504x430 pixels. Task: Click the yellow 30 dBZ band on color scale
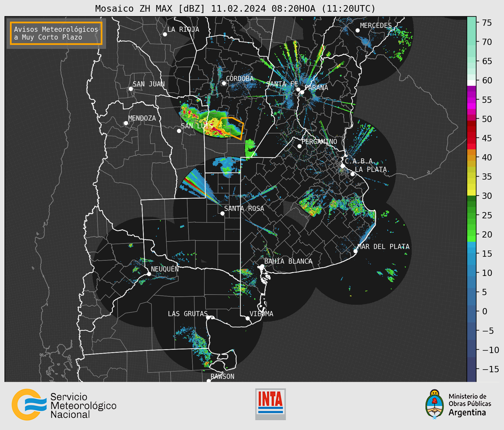(x=471, y=193)
